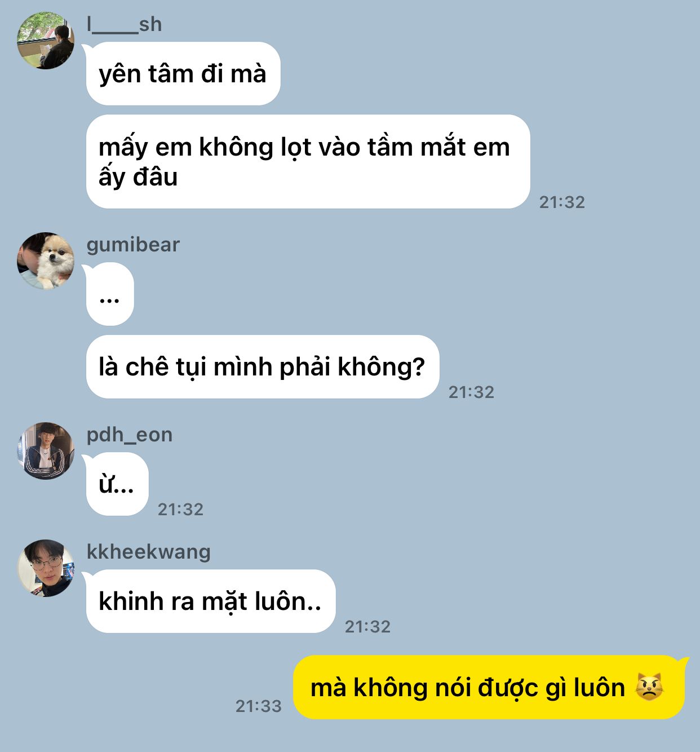Click the gumibear sender name

click(133, 245)
